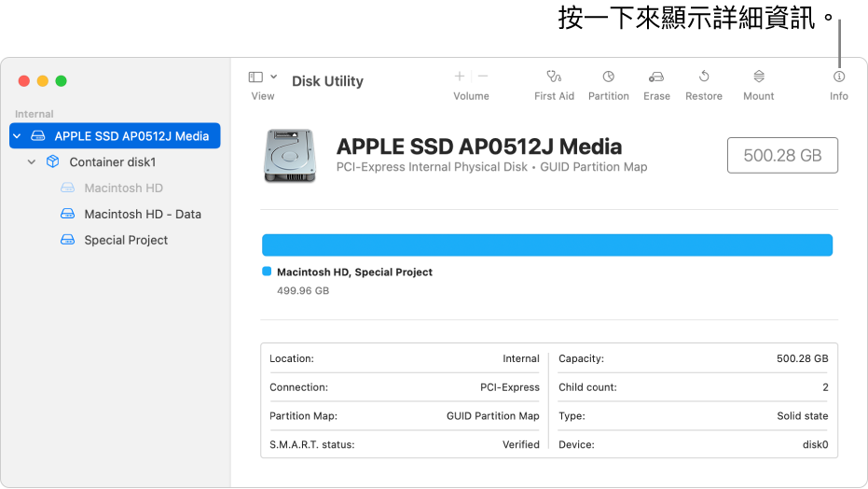Click the Mount toolbar label
The image size is (868, 489).
pos(758,96)
